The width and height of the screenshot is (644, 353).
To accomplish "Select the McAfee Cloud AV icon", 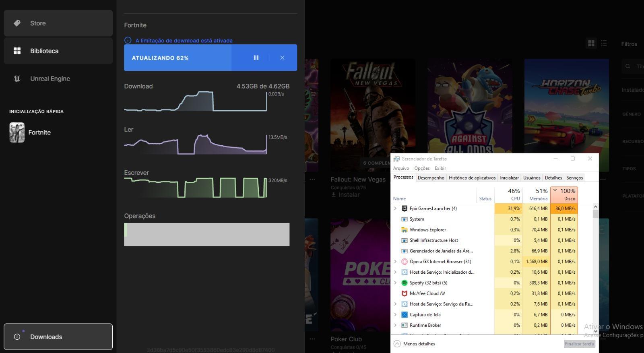I will (x=405, y=293).
